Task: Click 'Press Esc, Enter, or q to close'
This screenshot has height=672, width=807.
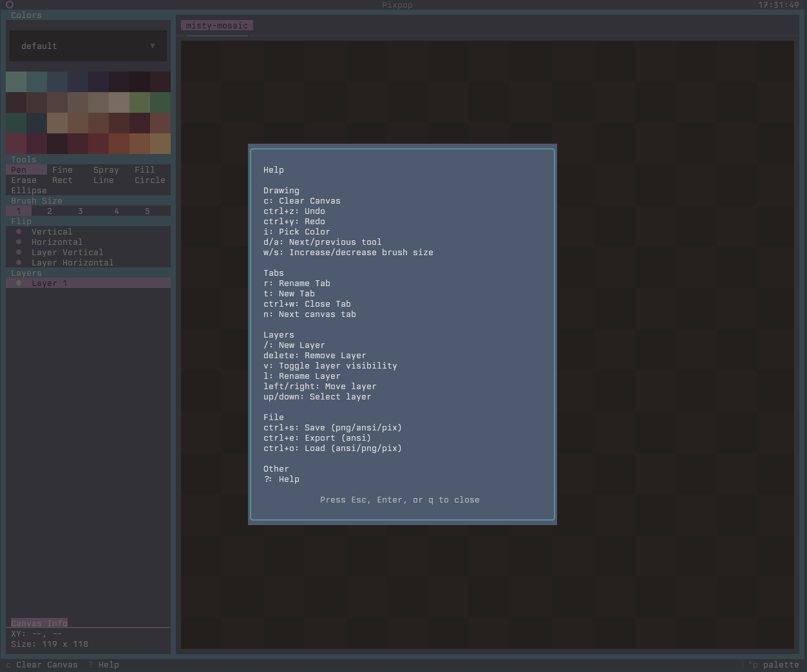Action: point(400,500)
